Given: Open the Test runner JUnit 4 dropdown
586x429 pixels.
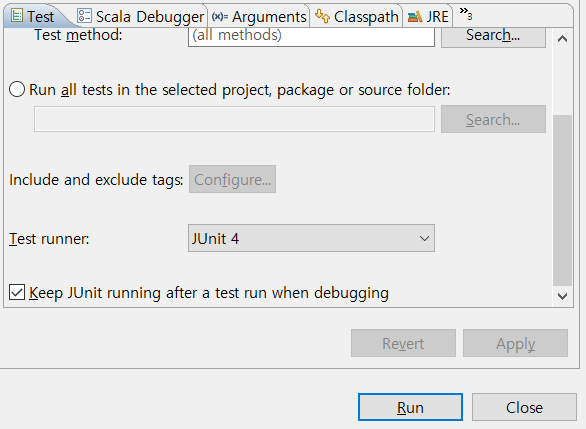Looking at the screenshot, I should click(311, 238).
